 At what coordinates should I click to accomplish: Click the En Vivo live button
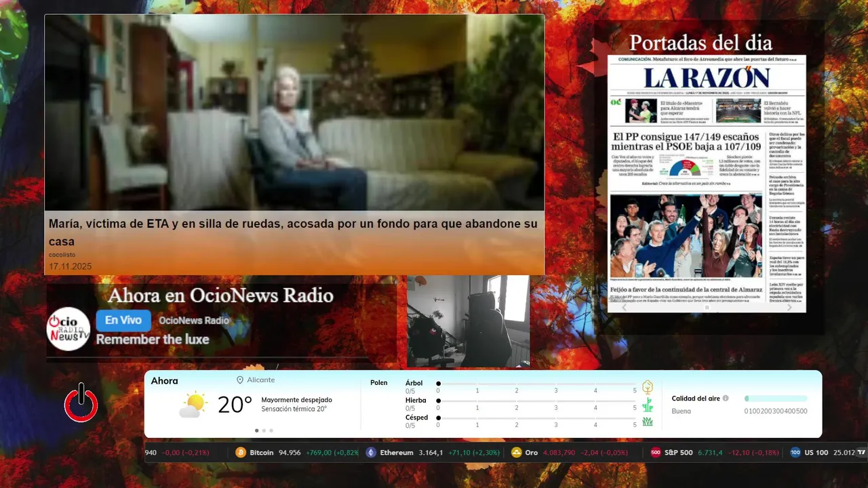(x=123, y=321)
